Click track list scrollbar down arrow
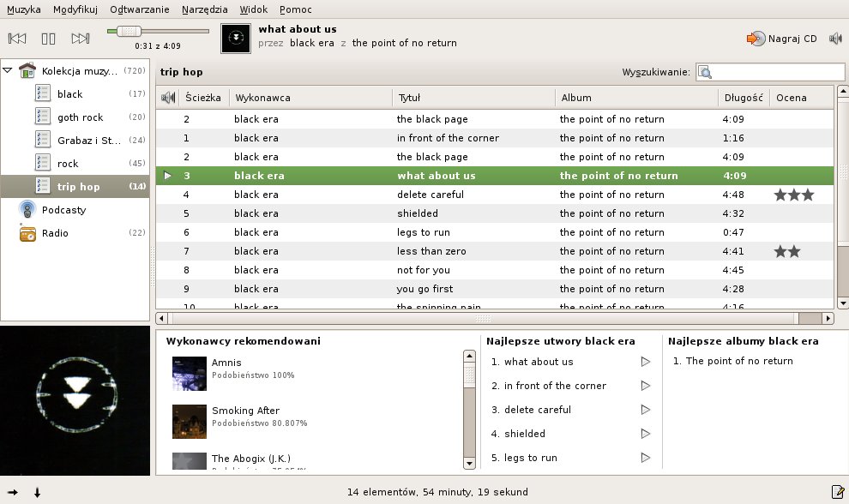 pyautogui.click(x=842, y=303)
